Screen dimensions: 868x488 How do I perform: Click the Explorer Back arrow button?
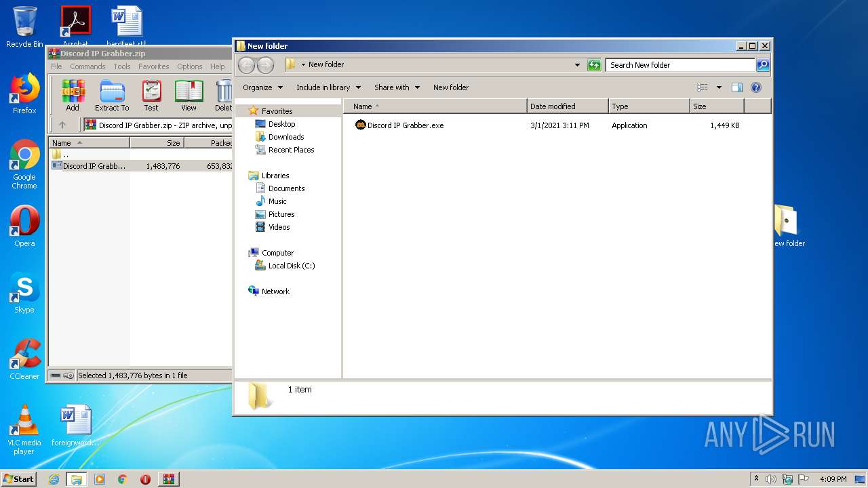[x=247, y=65]
